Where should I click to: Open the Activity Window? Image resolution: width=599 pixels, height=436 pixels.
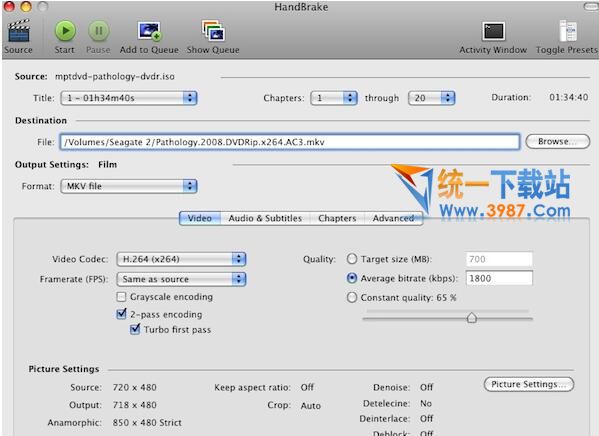[493, 31]
